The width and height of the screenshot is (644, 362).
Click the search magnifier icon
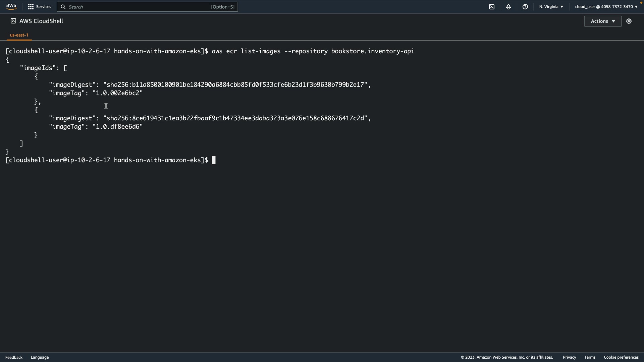[x=63, y=7]
